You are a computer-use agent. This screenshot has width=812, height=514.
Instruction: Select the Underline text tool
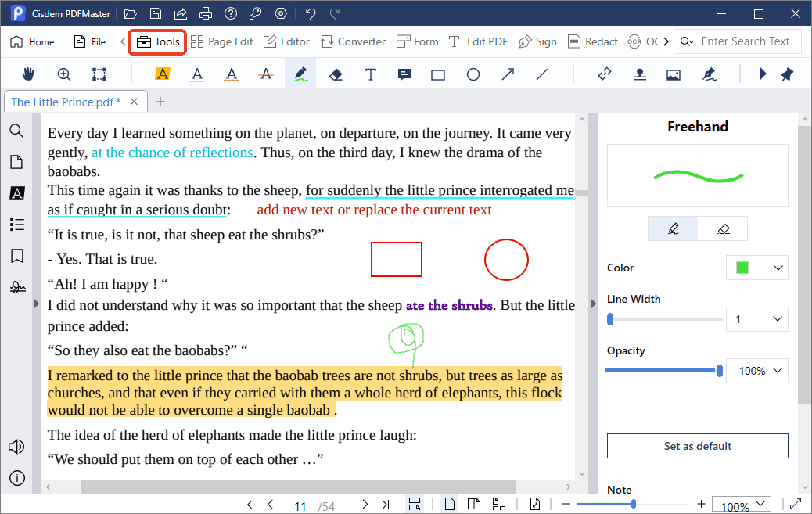point(197,74)
